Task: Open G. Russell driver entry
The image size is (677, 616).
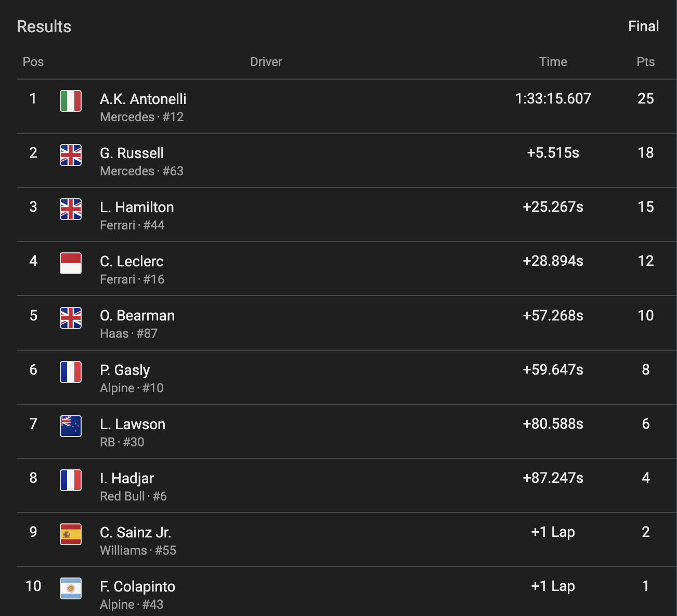Action: click(132, 153)
